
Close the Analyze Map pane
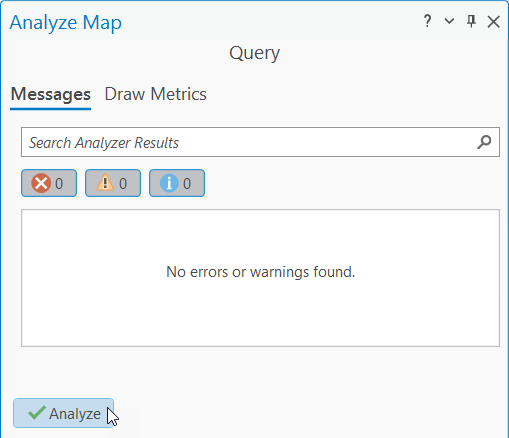[493, 22]
